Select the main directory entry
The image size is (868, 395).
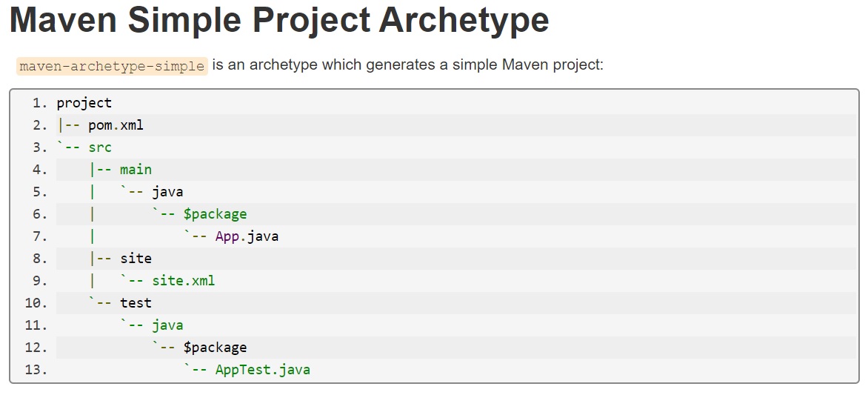(136, 170)
